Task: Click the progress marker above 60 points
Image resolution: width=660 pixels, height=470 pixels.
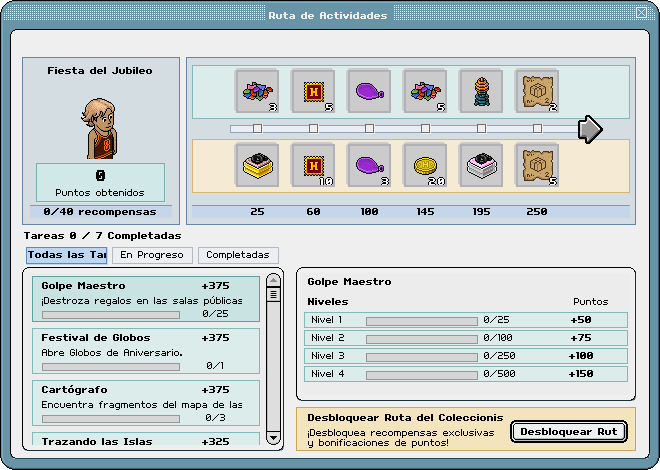Action: 313,128
